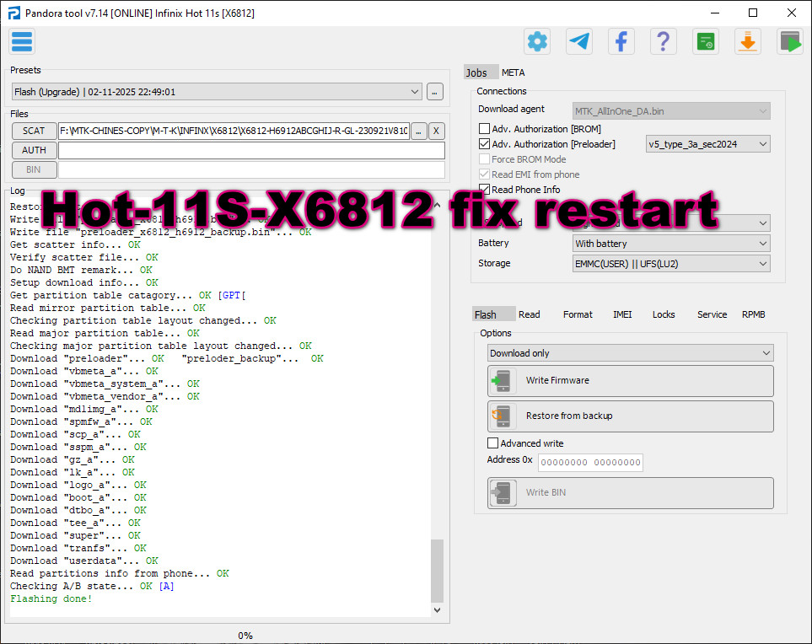The height and width of the screenshot is (644, 812).
Task: Select the Format tab
Action: (x=578, y=314)
